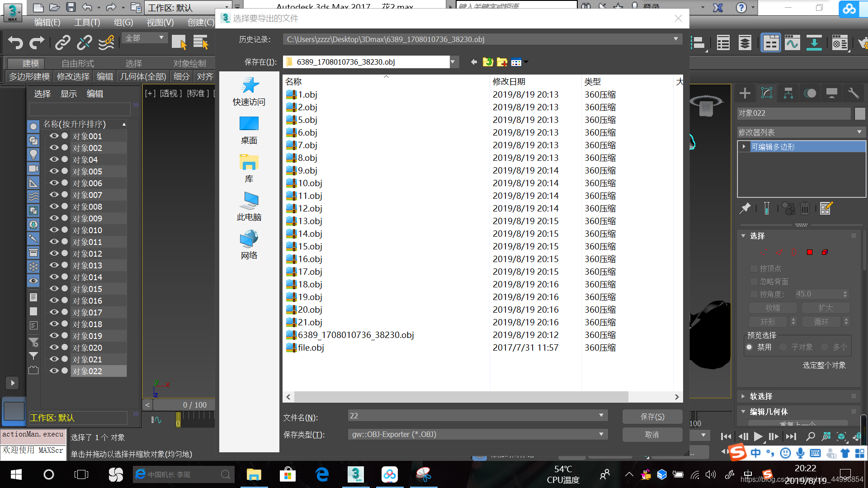Expand the 历史记录 path dropdown
The image size is (868, 488).
[675, 39]
